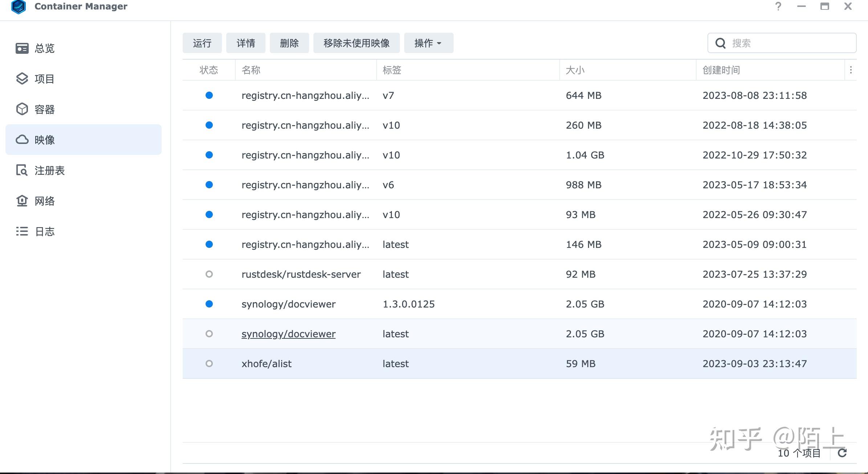Click 移除未使用映像 to remove unused images
Screen dimensions: 868x474
pyautogui.click(x=356, y=43)
